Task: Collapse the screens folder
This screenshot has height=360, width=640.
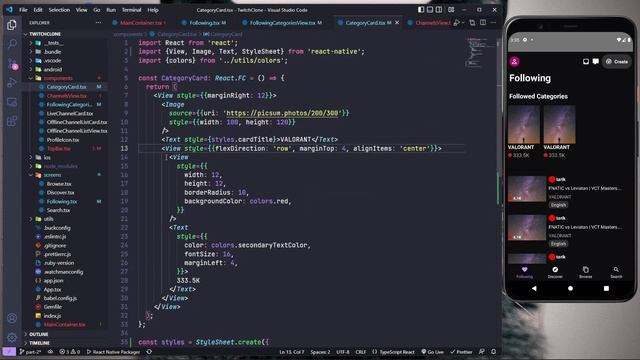Action: (x=52, y=175)
